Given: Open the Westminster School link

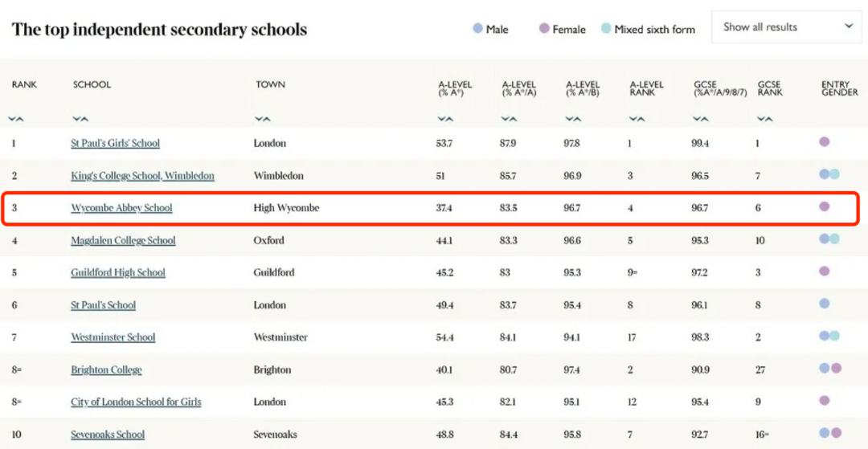Looking at the screenshot, I should click(x=113, y=337).
